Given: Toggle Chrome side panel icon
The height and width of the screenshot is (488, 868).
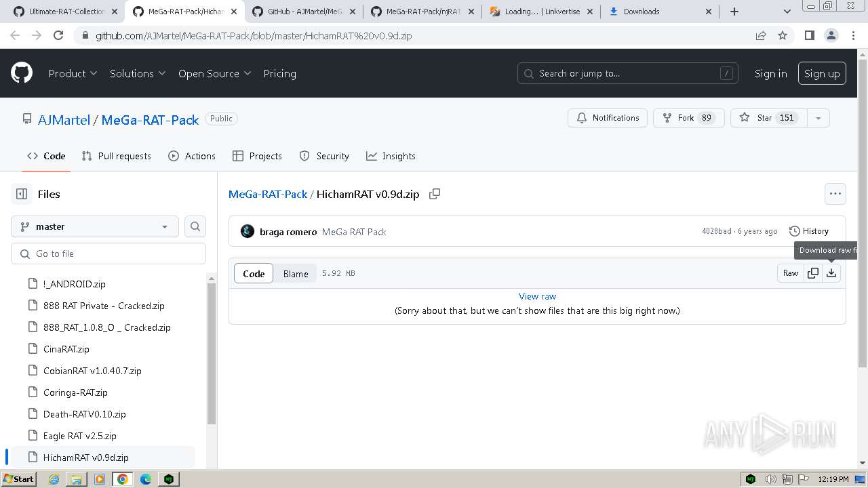Looking at the screenshot, I should (809, 35).
